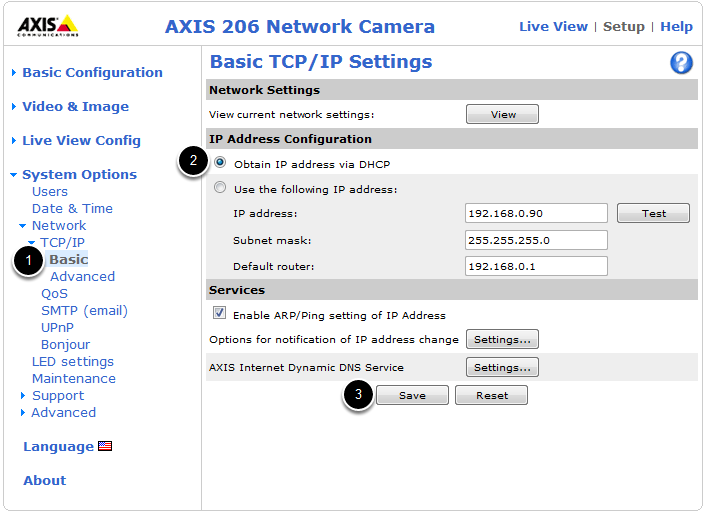The width and height of the screenshot is (705, 514).
Task: Select Obtain IP address via DHCP
Action: click(220, 162)
